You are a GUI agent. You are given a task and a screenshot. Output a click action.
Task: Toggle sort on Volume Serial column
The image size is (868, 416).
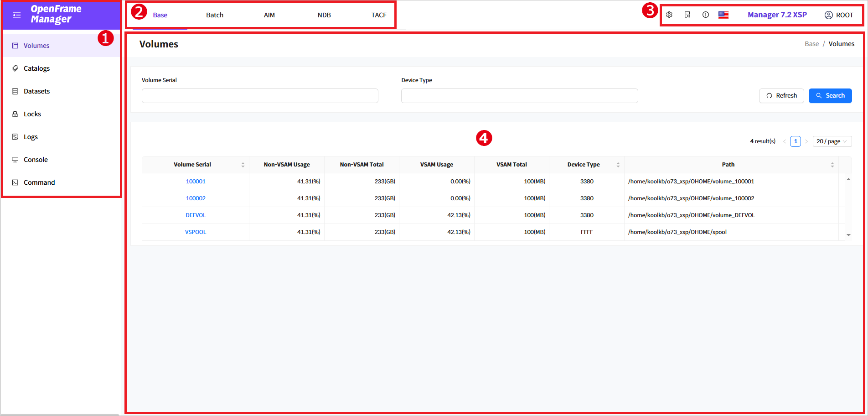[x=243, y=165]
